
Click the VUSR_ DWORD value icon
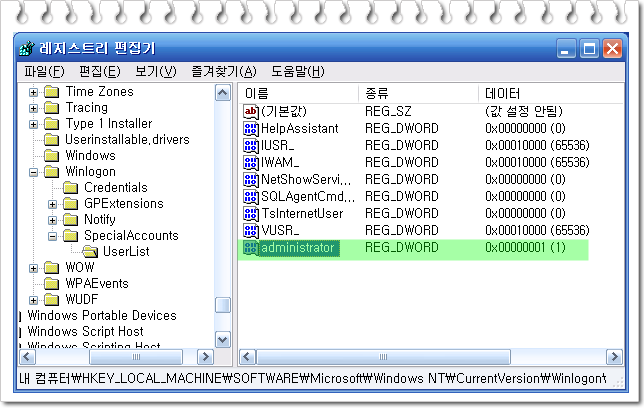[251, 231]
